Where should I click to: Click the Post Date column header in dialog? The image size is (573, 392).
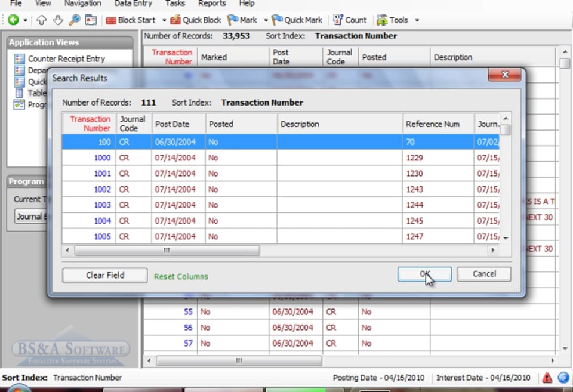click(178, 124)
